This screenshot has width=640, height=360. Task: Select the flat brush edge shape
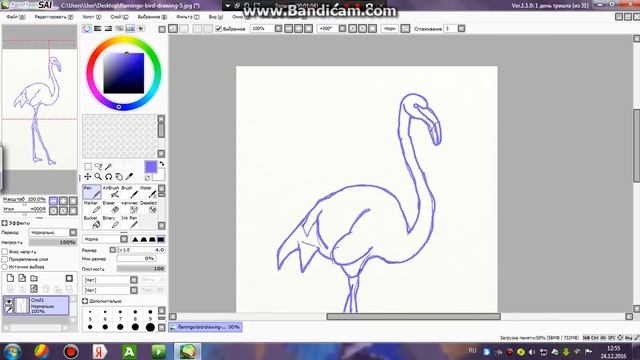(161, 239)
